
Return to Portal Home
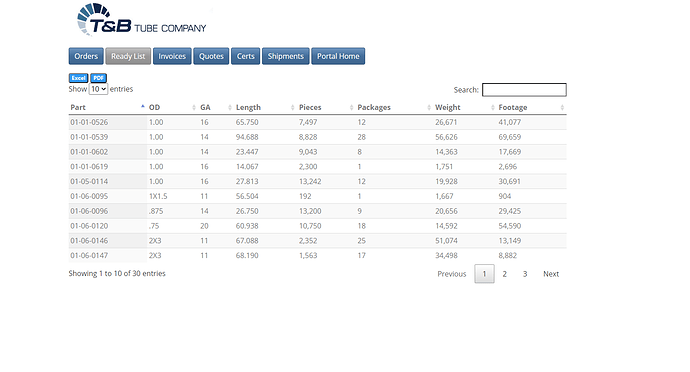click(338, 56)
